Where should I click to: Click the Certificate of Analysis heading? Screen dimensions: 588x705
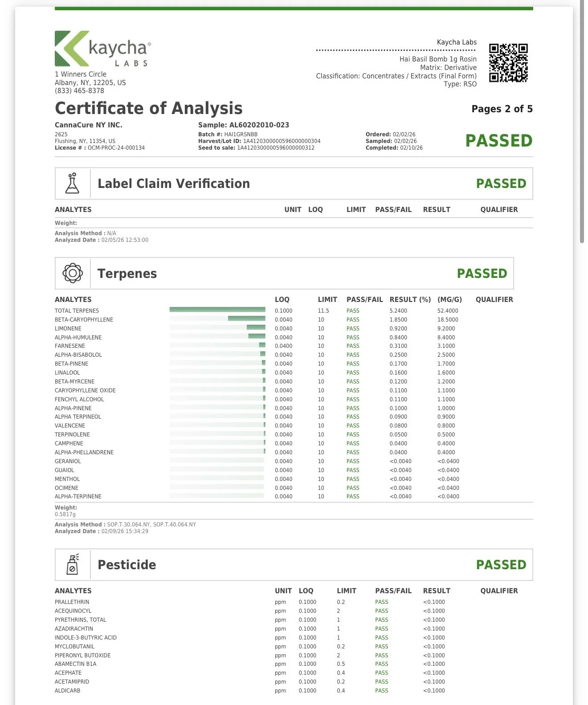[149, 108]
